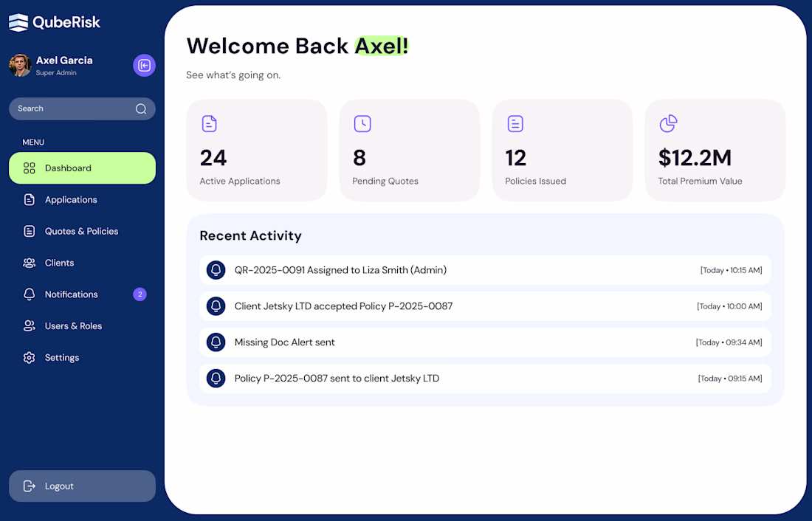Click bell icon beside QR-2025-0091 activity
The height and width of the screenshot is (521, 812).
click(216, 270)
